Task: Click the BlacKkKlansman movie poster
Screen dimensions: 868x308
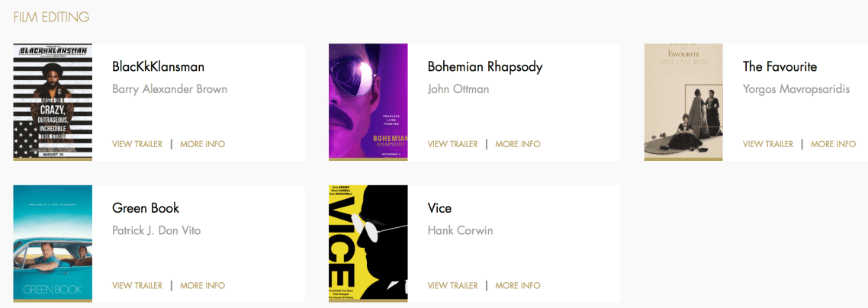Action: click(53, 101)
